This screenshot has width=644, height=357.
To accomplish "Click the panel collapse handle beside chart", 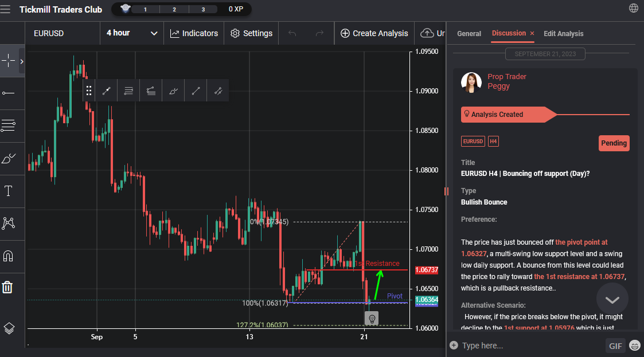I will point(447,191).
